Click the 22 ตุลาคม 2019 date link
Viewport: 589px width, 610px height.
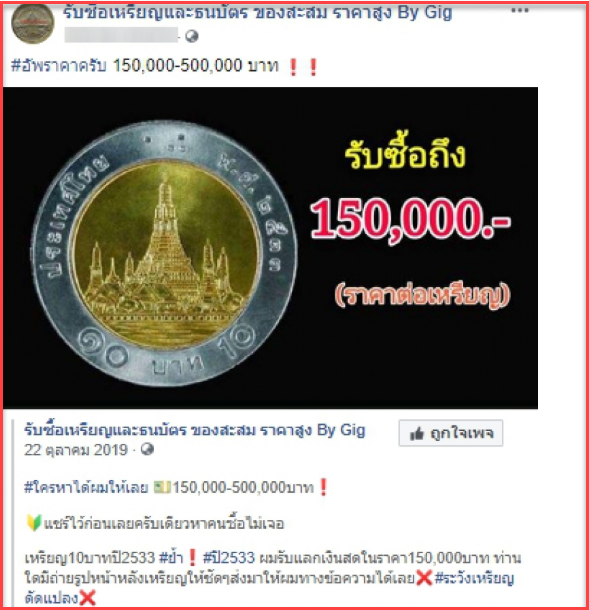pos(76,450)
